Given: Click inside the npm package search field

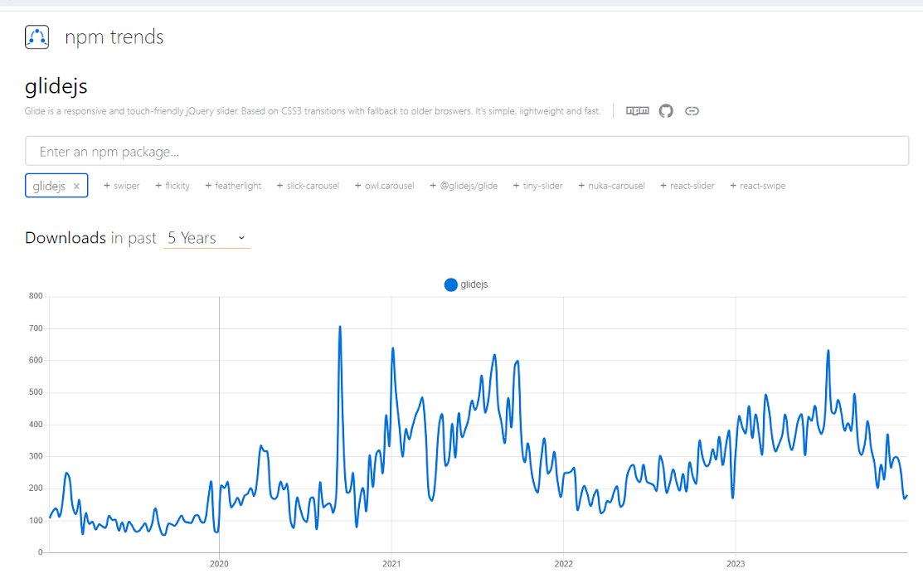Looking at the screenshot, I should pos(467,151).
